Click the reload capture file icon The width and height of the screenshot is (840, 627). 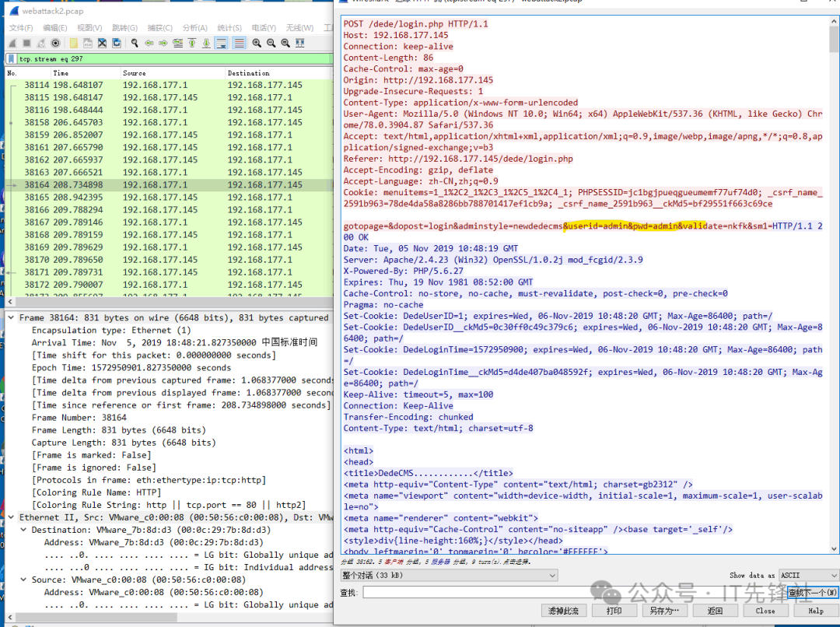pyautogui.click(x=117, y=43)
